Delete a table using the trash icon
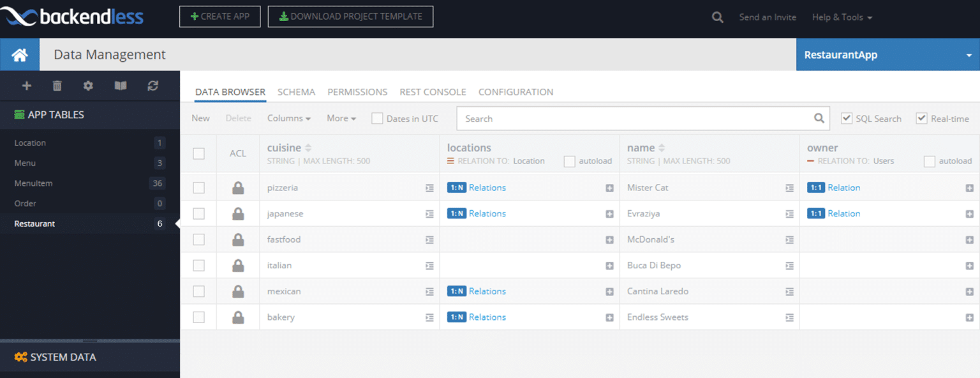This screenshot has width=980, height=378. 57,85
